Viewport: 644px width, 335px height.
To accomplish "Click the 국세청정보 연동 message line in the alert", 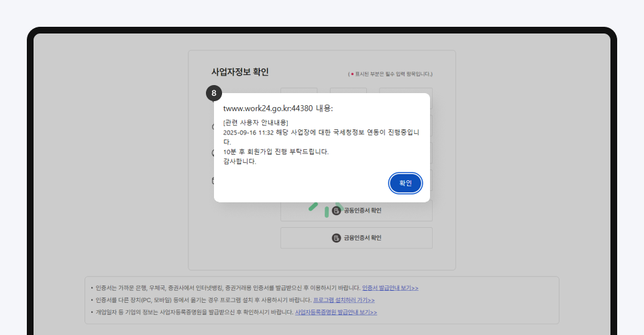I will tap(321, 133).
